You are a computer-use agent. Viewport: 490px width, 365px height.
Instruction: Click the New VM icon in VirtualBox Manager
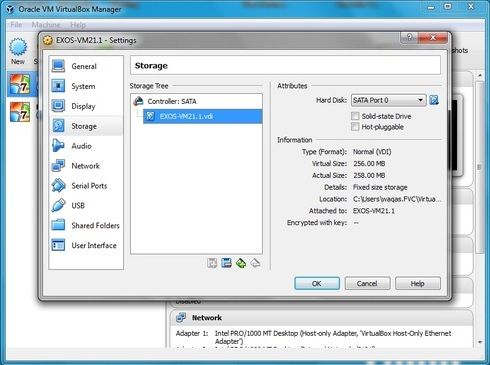[x=18, y=51]
